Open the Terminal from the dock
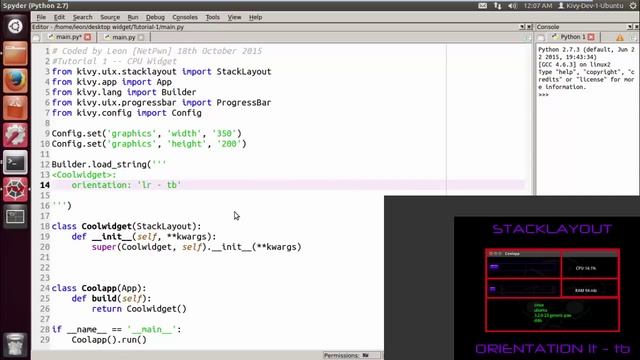The width and height of the screenshot is (640, 360). (x=15, y=162)
